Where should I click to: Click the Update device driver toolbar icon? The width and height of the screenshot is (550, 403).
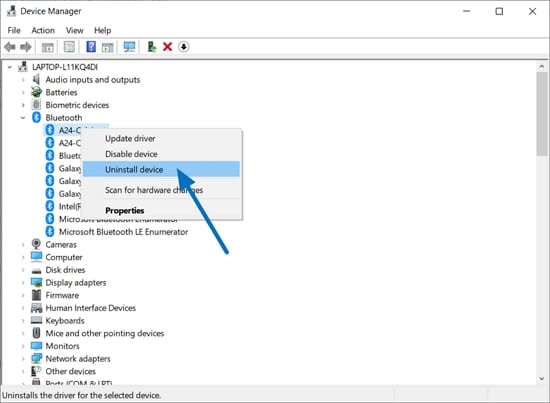tap(152, 47)
